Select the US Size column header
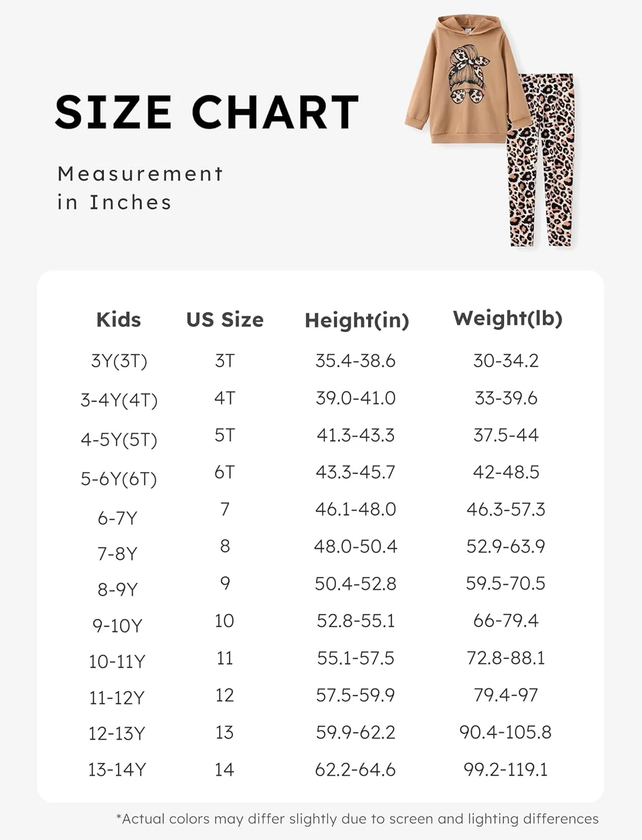Screen dimensions: 642x840 coord(225,320)
